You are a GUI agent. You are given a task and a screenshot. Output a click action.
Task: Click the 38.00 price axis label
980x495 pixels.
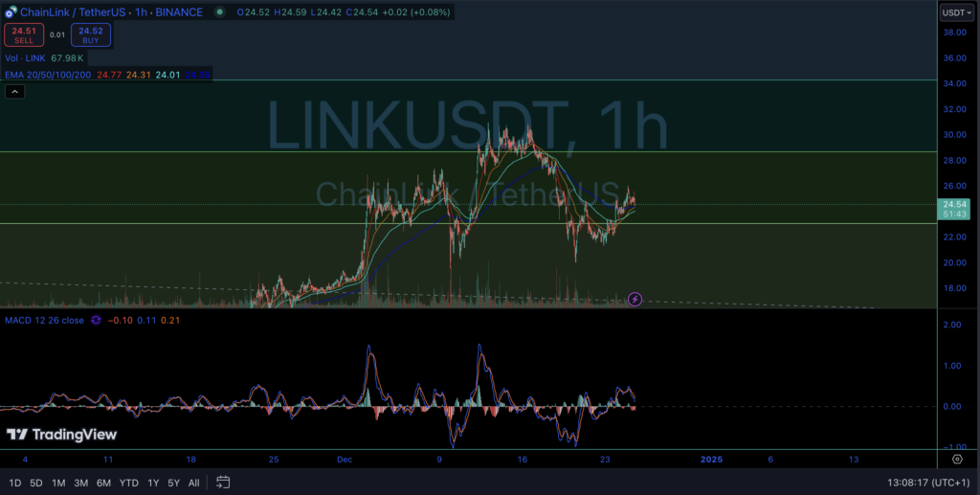click(x=955, y=33)
